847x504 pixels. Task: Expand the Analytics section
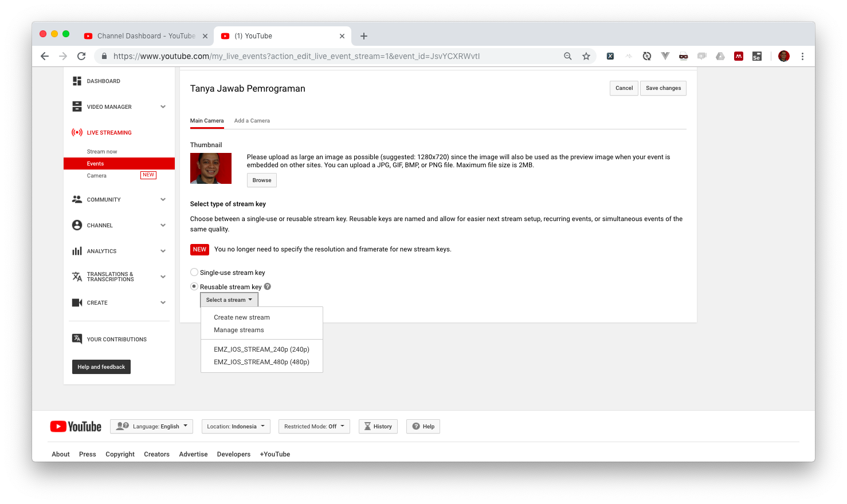click(x=163, y=251)
